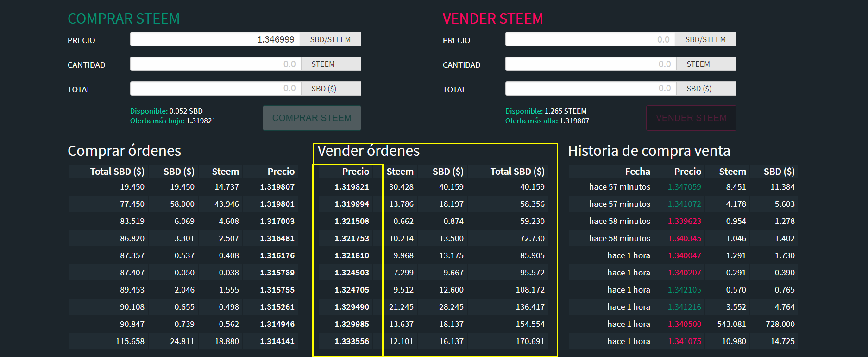Click buy order SBD amount 58.000
Image resolution: width=868 pixels, height=357 pixels.
(182, 204)
